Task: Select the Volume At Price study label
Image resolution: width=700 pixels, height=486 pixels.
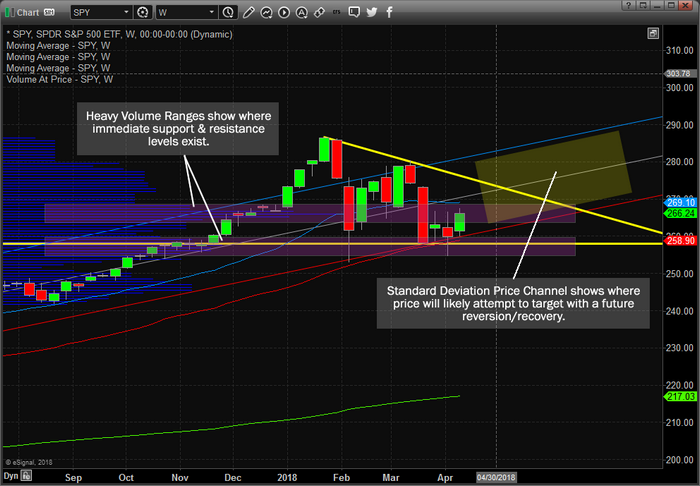Action: [59, 79]
